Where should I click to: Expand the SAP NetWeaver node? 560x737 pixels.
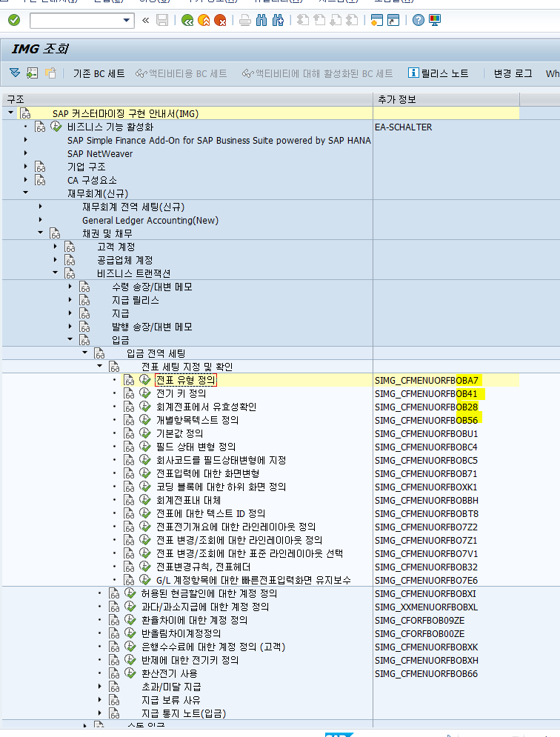point(25,153)
